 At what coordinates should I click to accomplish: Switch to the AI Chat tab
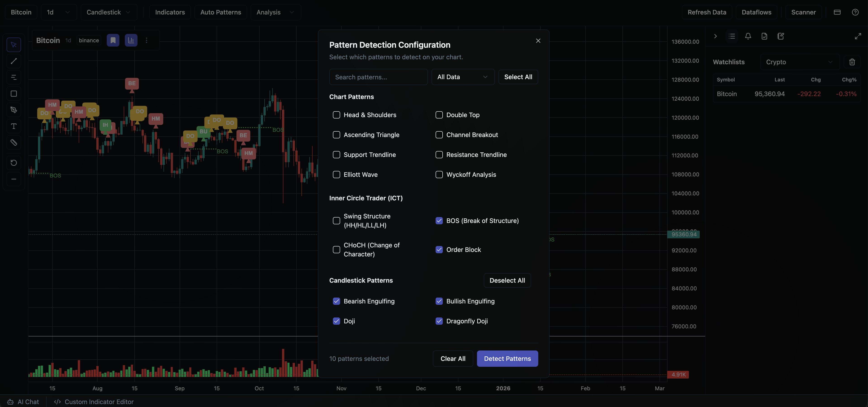pos(23,402)
